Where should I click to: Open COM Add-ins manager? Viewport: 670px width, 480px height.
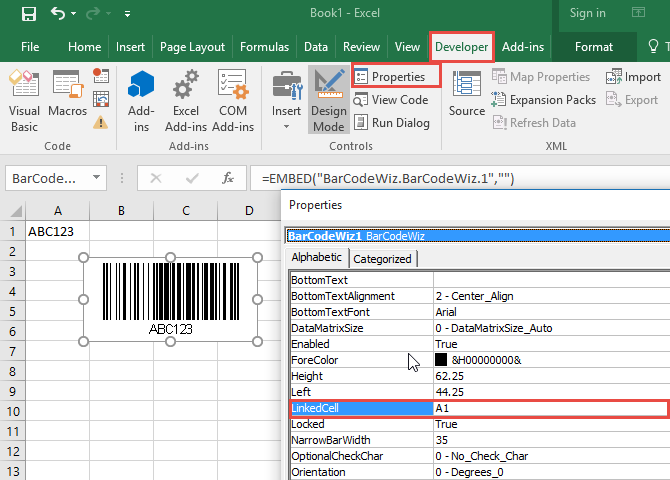(233, 101)
